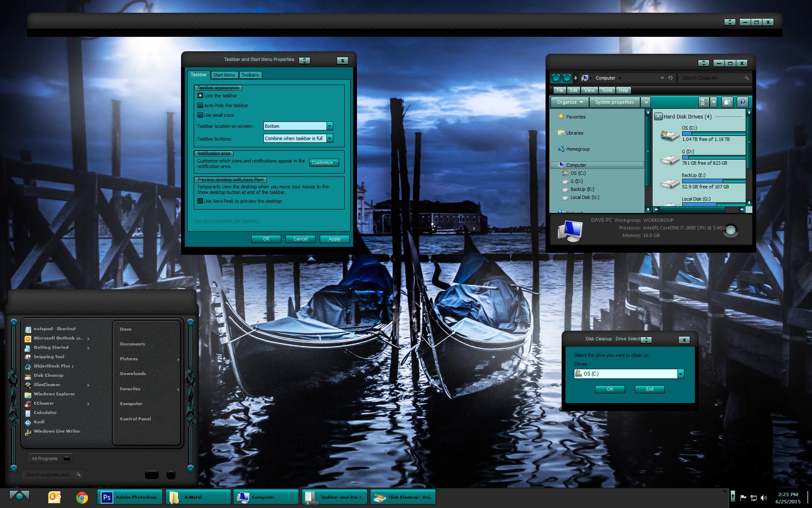Open How do I customize the taskbar link
This screenshot has width=812, height=508.
226,221
